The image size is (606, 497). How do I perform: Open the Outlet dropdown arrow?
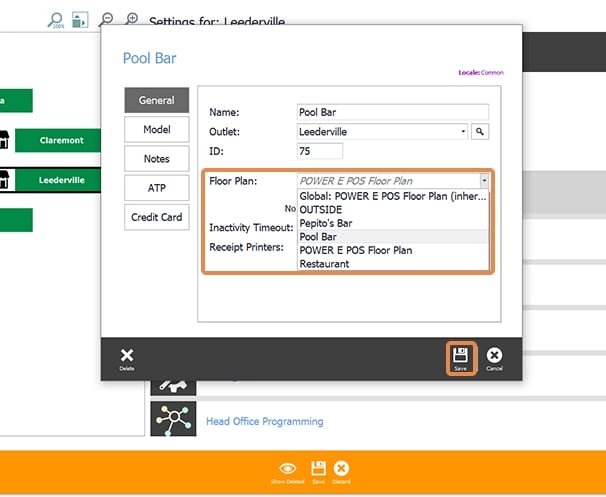463,132
